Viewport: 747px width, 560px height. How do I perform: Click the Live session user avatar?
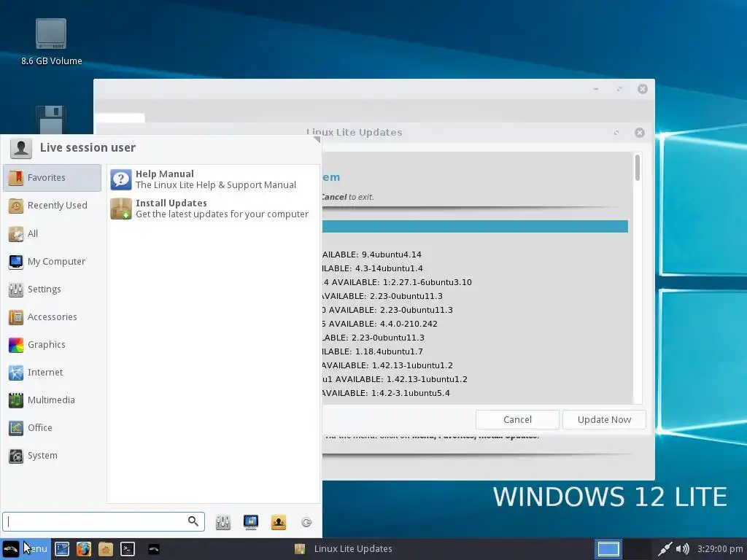pos(21,148)
